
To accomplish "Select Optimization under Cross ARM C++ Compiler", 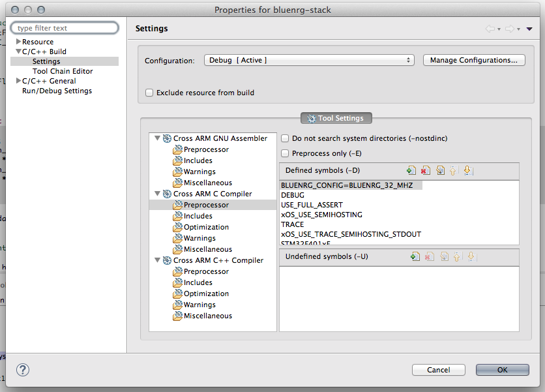I will (x=206, y=294).
